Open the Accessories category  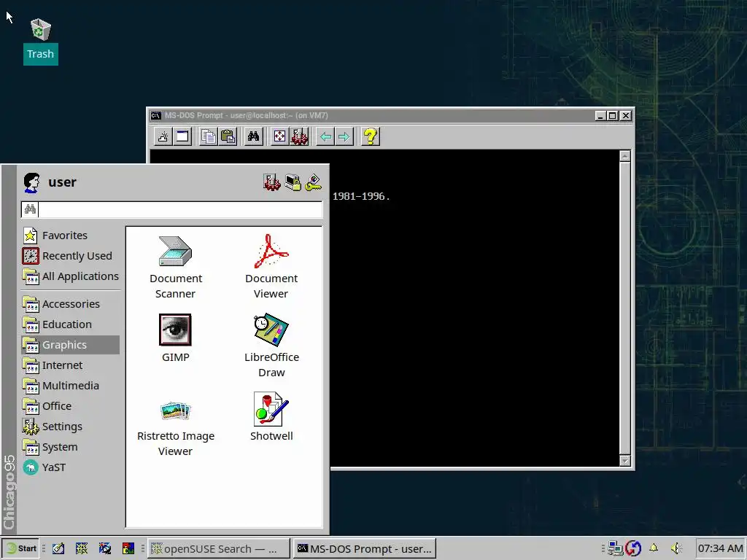(70, 304)
